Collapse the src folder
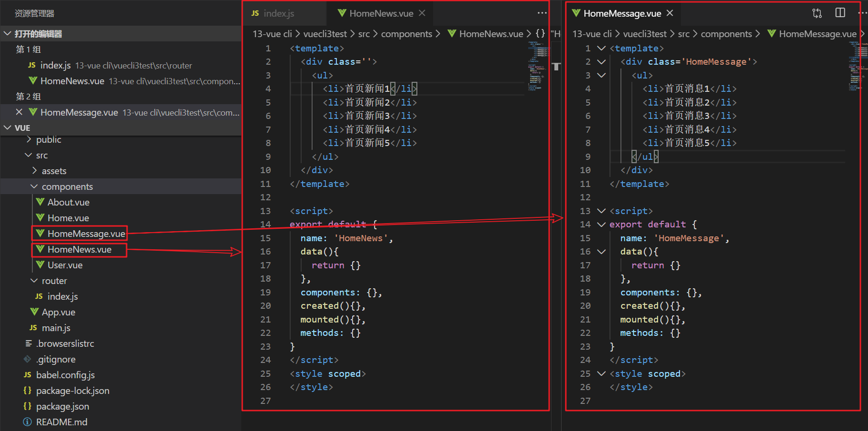Screen dimensions: 868x431 point(29,155)
